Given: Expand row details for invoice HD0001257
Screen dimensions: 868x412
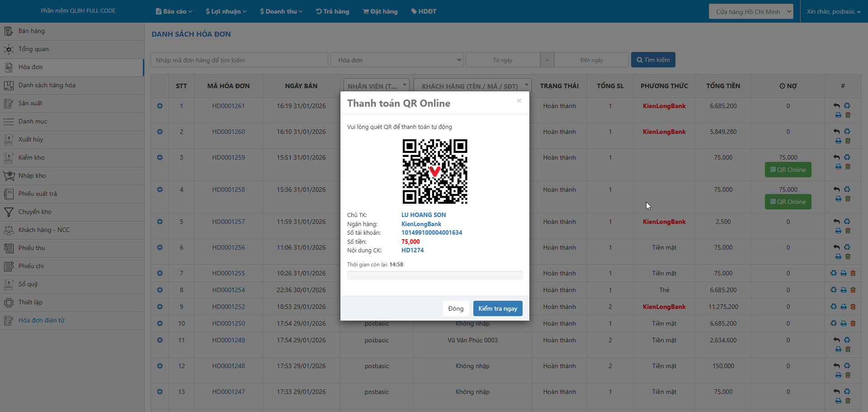Looking at the screenshot, I should 159,222.
